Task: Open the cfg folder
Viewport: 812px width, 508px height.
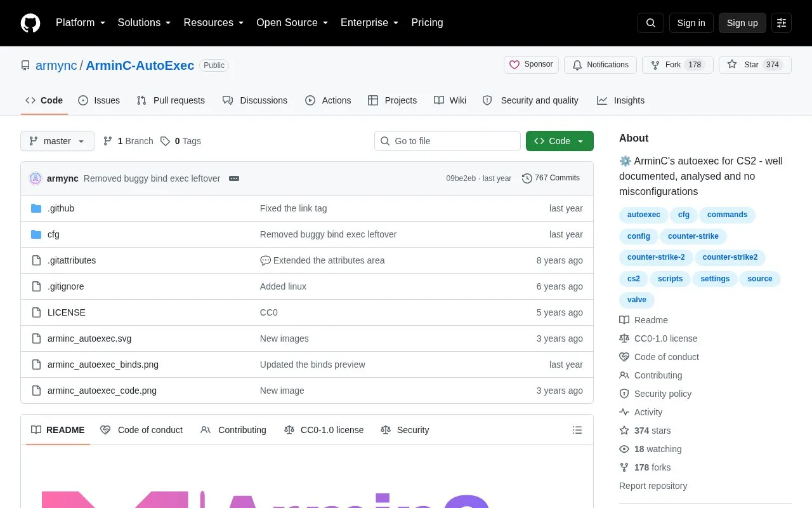Action: tap(53, 234)
